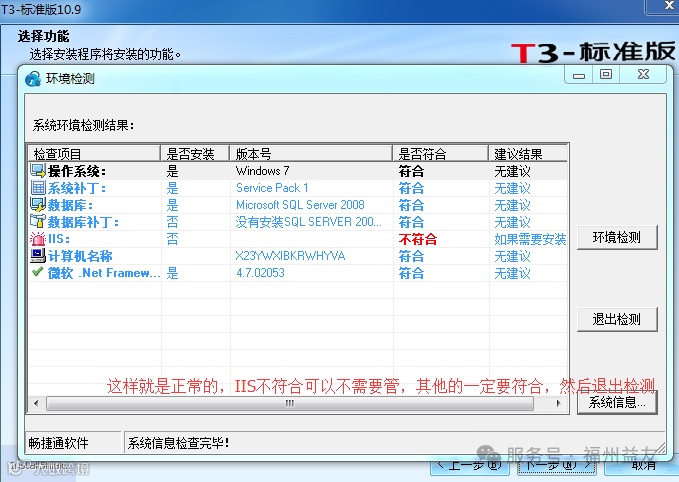Click the 畅捷通软件 status bar panel
Image resolution: width=679 pixels, height=482 pixels.
(73, 443)
